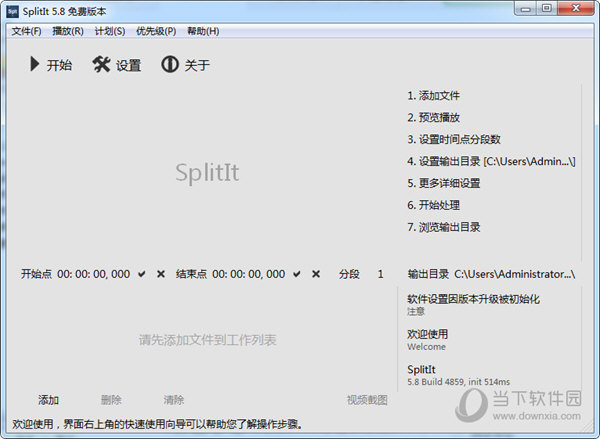Confirm the 结束点 time with its checkmark
The height and width of the screenshot is (439, 600).
[297, 274]
